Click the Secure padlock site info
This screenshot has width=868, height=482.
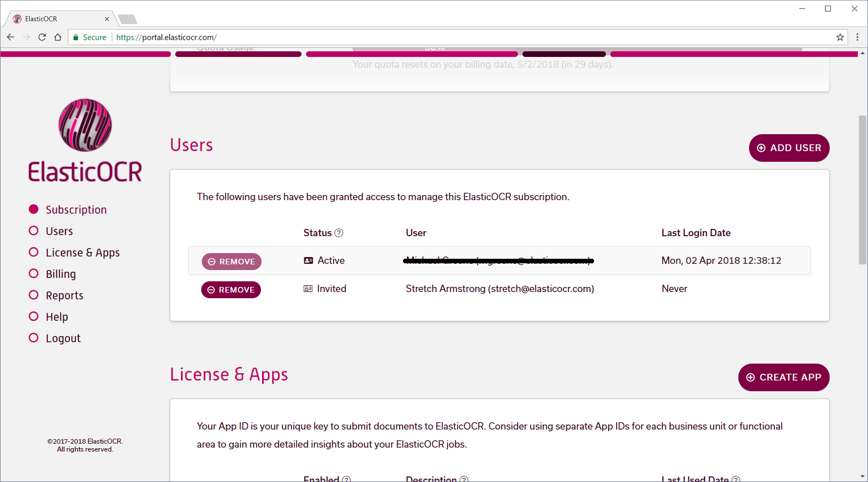(90, 37)
